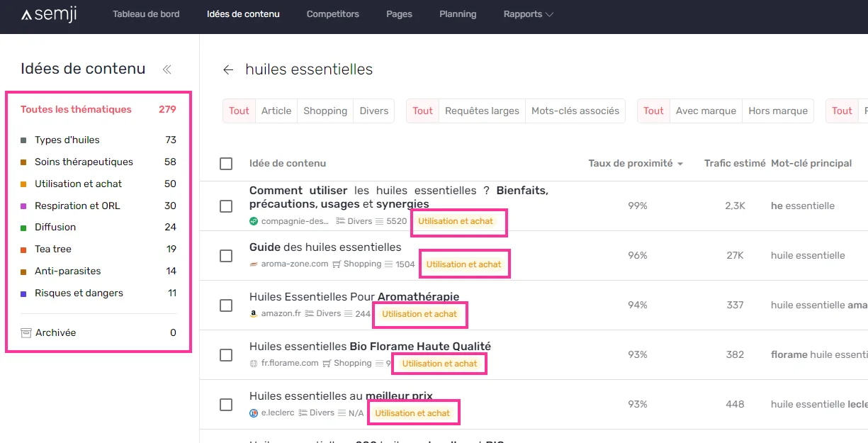Click the word-count icon beside 1504
The image size is (868, 443).
click(388, 264)
